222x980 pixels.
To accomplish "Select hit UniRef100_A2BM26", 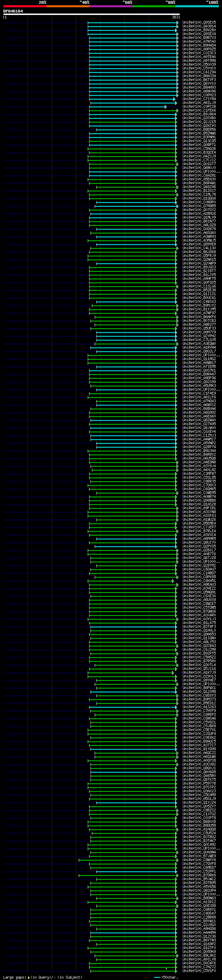I will [x=199, y=214].
